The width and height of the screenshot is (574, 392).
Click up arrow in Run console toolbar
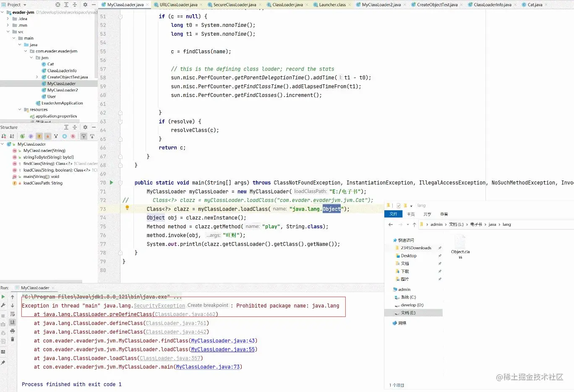13,297
